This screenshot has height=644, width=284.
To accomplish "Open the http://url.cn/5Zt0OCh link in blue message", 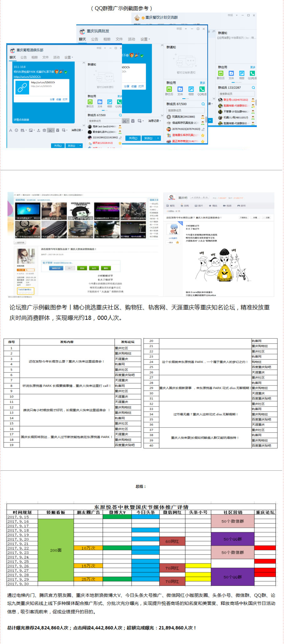I will 27,77.
